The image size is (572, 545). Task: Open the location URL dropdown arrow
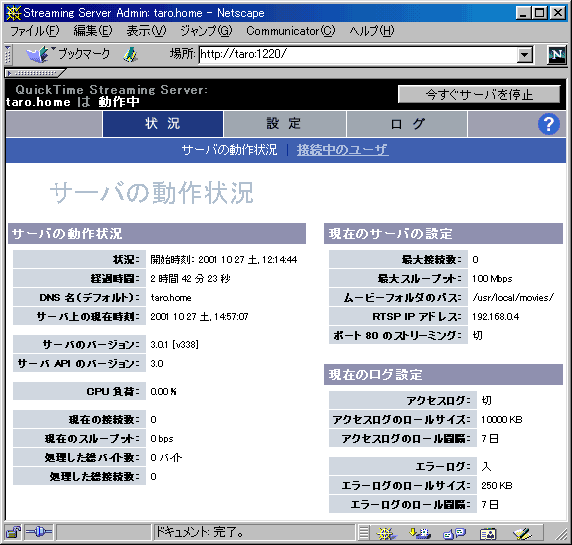tap(525, 55)
